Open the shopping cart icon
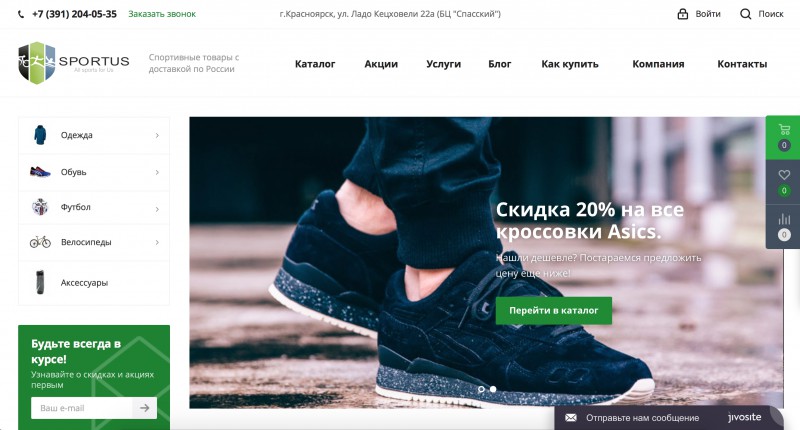The image size is (800, 430). 784,130
